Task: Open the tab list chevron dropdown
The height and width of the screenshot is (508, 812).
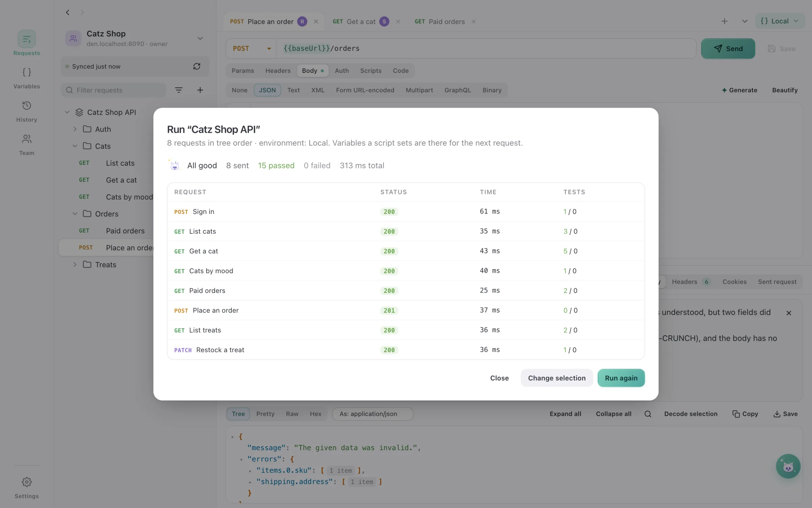Action: [x=745, y=21]
